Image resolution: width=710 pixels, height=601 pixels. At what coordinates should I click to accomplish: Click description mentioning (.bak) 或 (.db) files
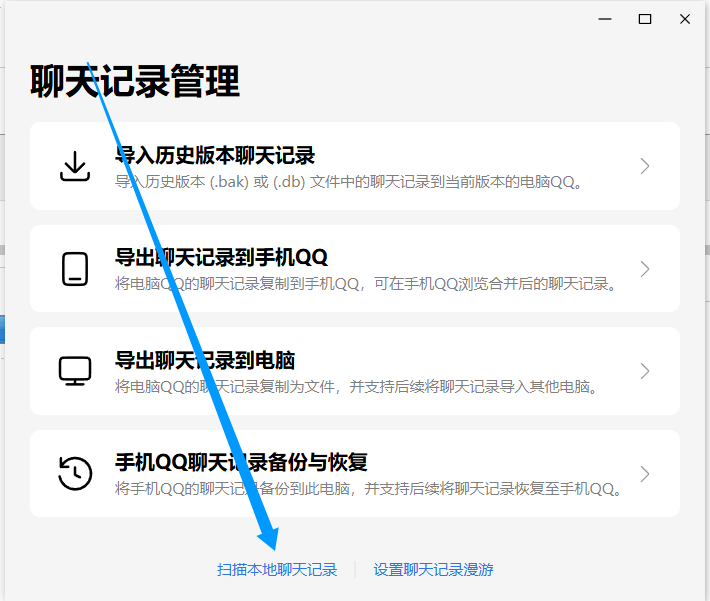[x=349, y=182]
